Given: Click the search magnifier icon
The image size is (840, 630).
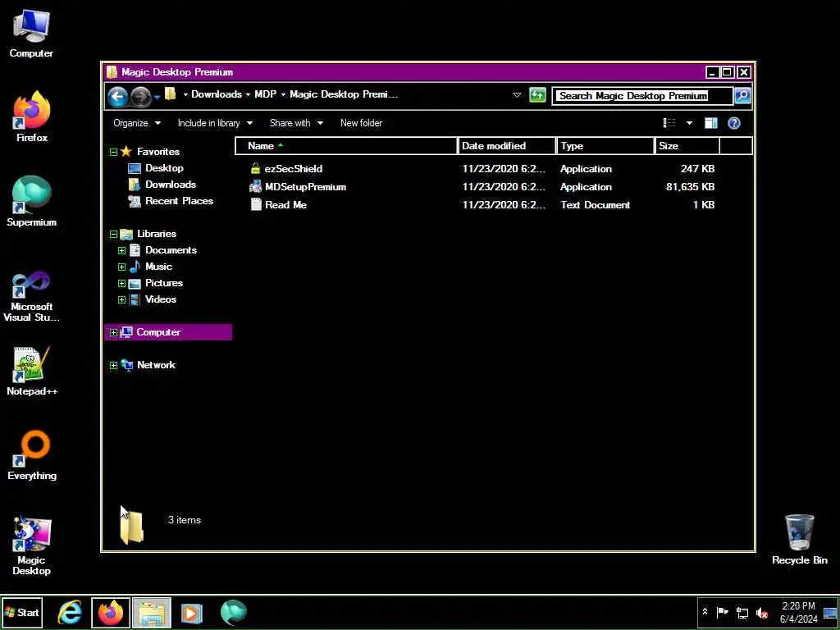Looking at the screenshot, I should 742,96.
